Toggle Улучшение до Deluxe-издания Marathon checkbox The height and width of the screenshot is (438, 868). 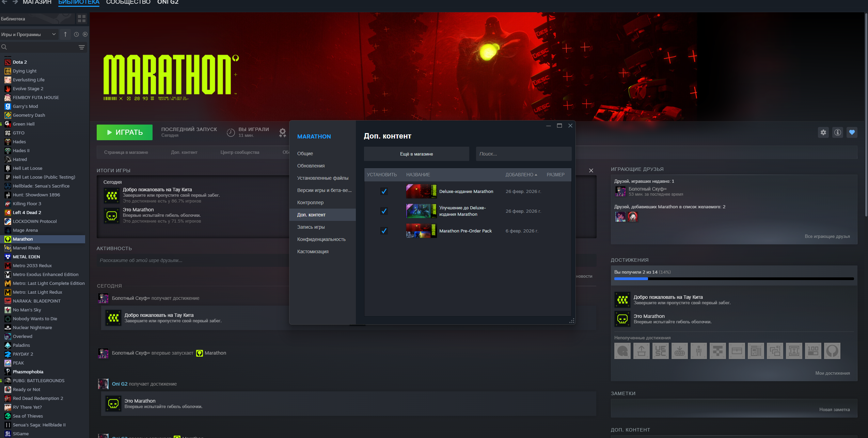pyautogui.click(x=384, y=211)
